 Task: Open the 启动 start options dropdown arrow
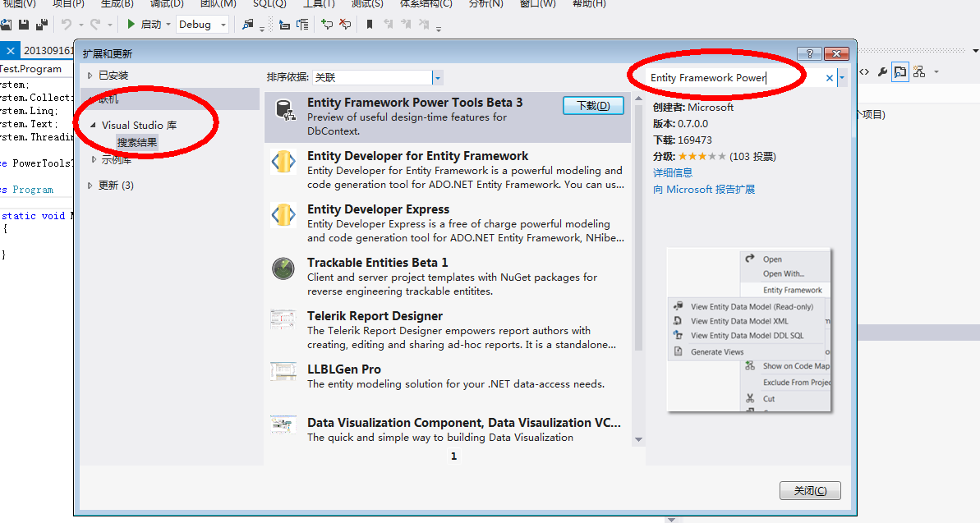(x=168, y=25)
